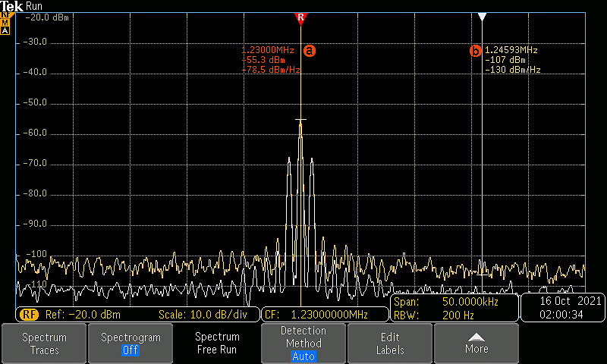The height and width of the screenshot is (364, 607).
Task: Click the 02:00:34 time display
Action: coord(561,315)
